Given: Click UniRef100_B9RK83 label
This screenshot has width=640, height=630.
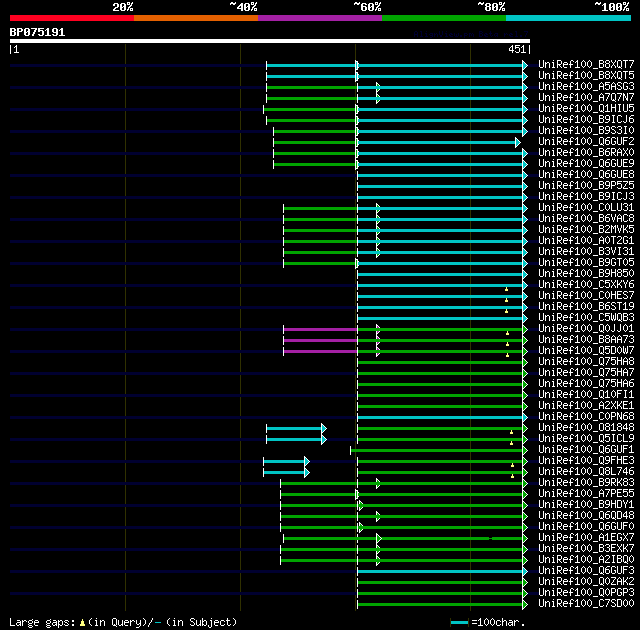Looking at the screenshot, I should tap(586, 483).
